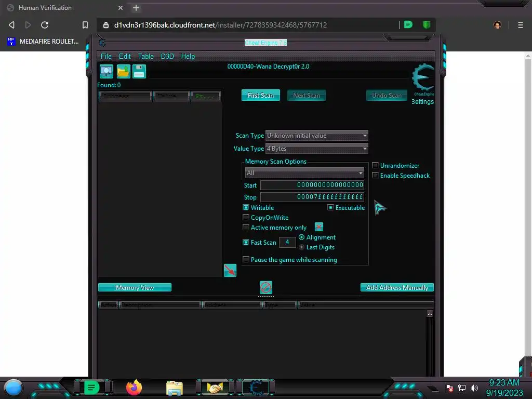The width and height of the screenshot is (532, 399).
Task: Open the green reader extension icon
Action: coord(408,25)
